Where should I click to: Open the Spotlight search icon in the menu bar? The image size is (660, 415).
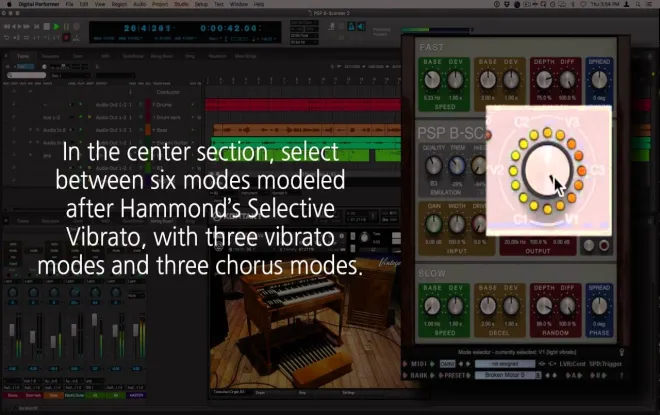638,4
